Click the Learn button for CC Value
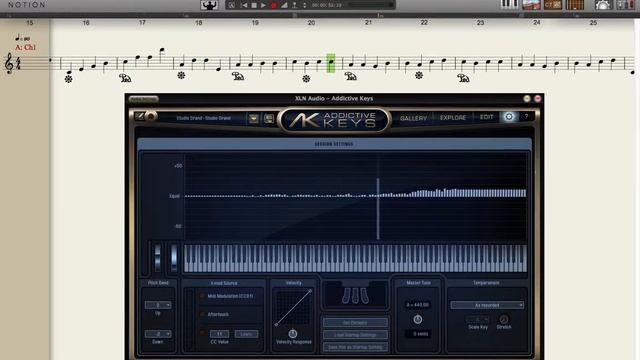 (x=246, y=334)
